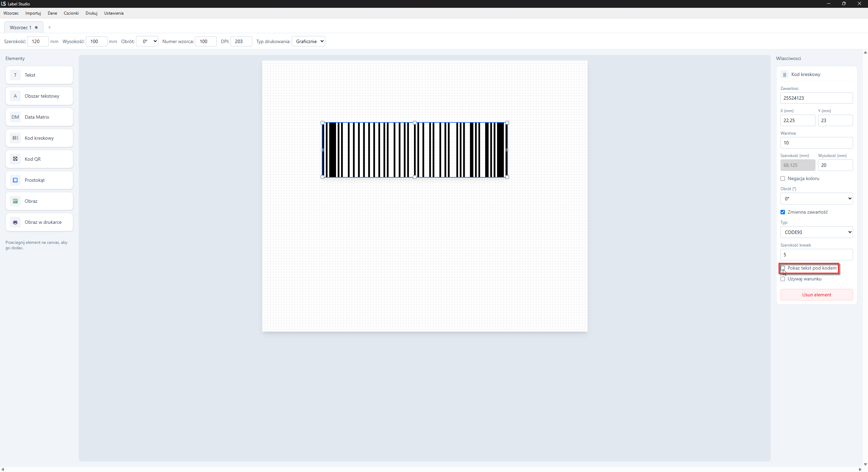
Task: Open the Wzorzec menu
Action: click(11, 13)
